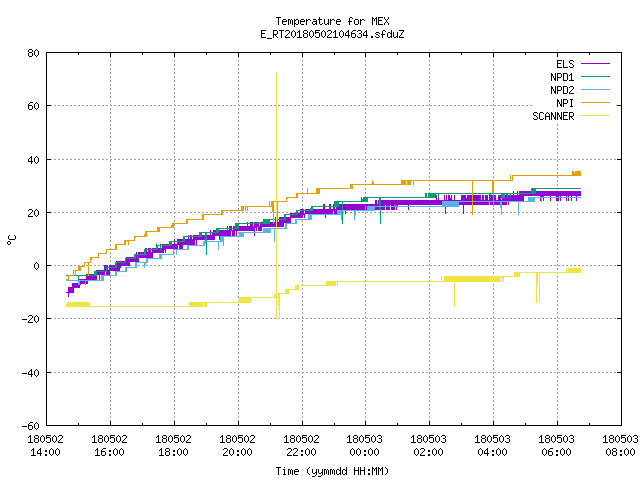The height and width of the screenshot is (480, 640).
Task: Click the x-axis tick label 180503 00:00
Action: pyautogui.click(x=364, y=446)
